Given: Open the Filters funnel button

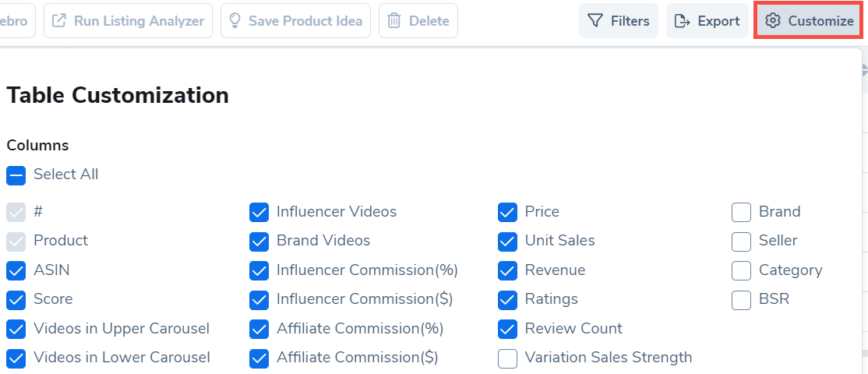Looking at the screenshot, I should point(618,21).
